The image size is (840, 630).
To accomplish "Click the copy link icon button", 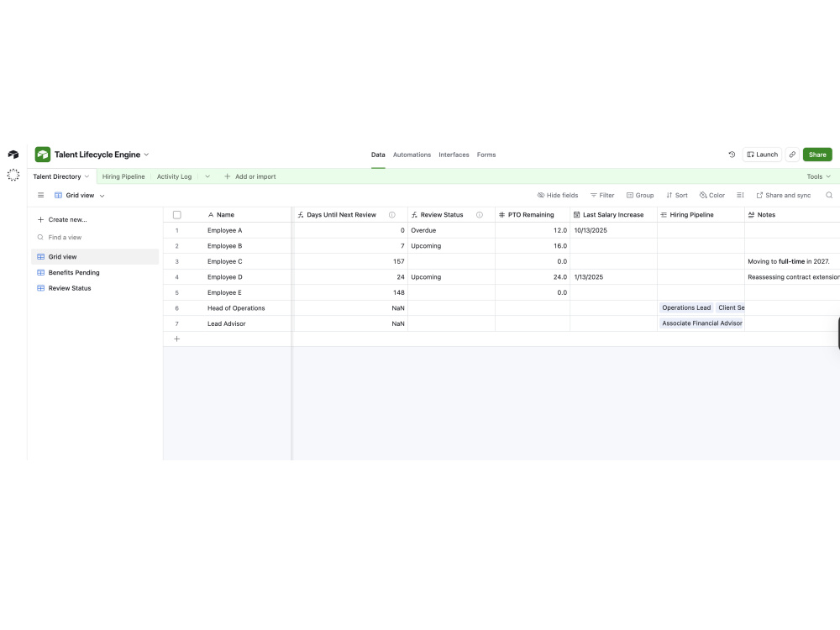I will pyautogui.click(x=792, y=155).
